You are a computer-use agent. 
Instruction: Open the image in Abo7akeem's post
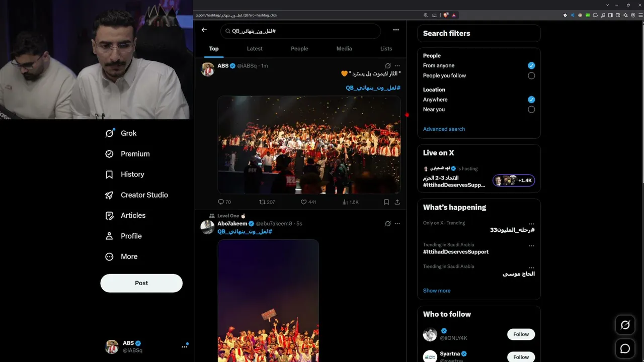click(x=268, y=301)
